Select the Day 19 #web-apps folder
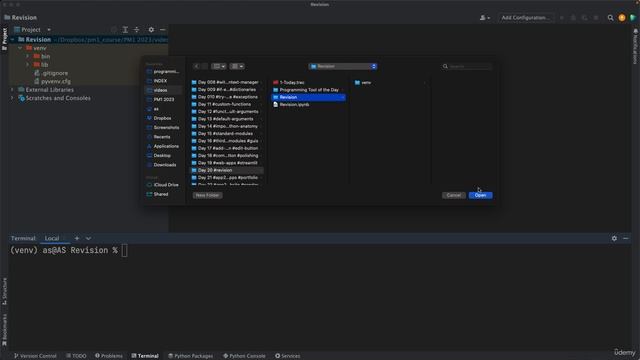The image size is (640, 360). (x=227, y=163)
